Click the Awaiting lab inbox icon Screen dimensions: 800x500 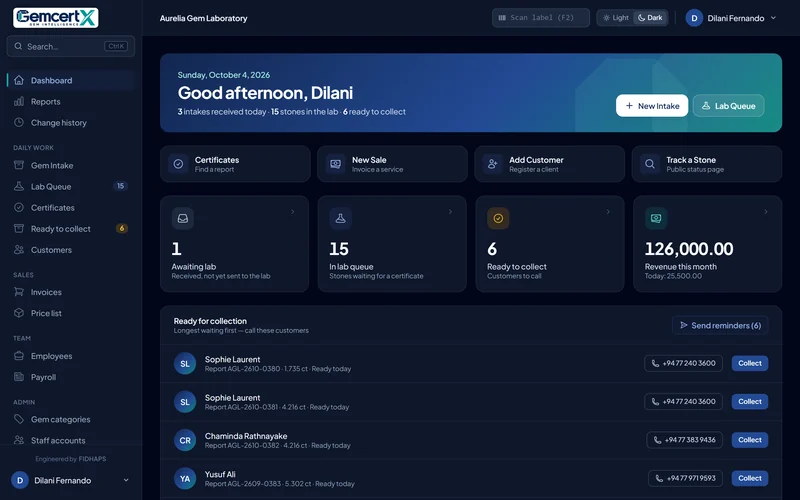tap(183, 218)
